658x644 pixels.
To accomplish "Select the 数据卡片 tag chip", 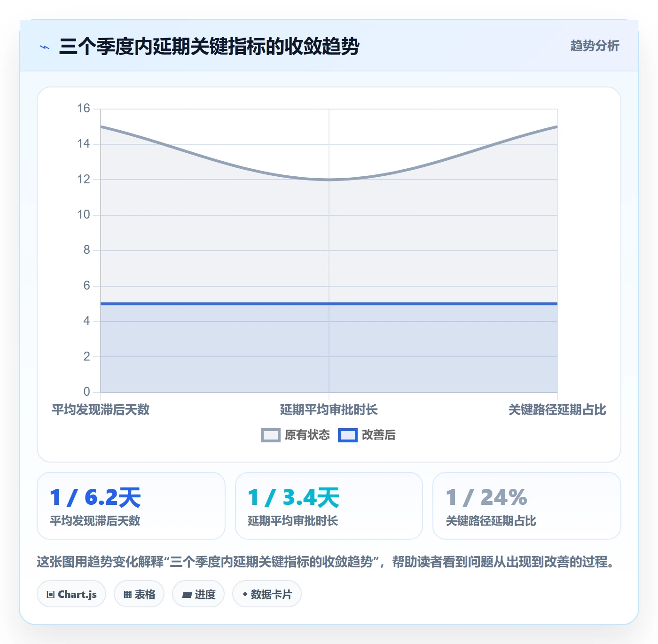I will coord(267,594).
